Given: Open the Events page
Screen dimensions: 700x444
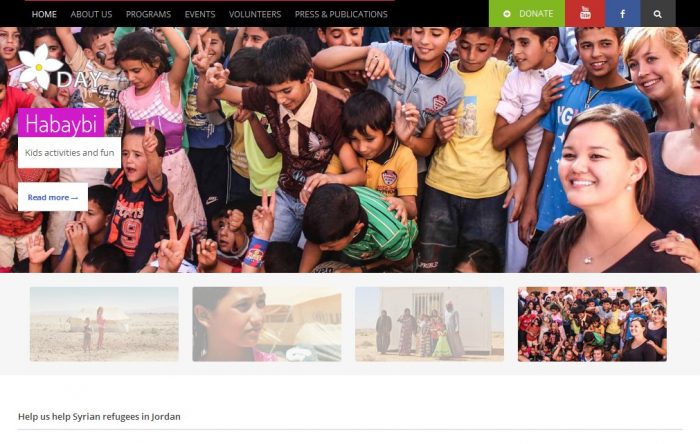Looking at the screenshot, I should coord(200,14).
